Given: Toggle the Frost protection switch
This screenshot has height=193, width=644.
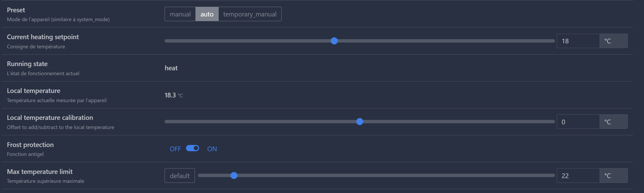Looking at the screenshot, I should (x=193, y=148).
